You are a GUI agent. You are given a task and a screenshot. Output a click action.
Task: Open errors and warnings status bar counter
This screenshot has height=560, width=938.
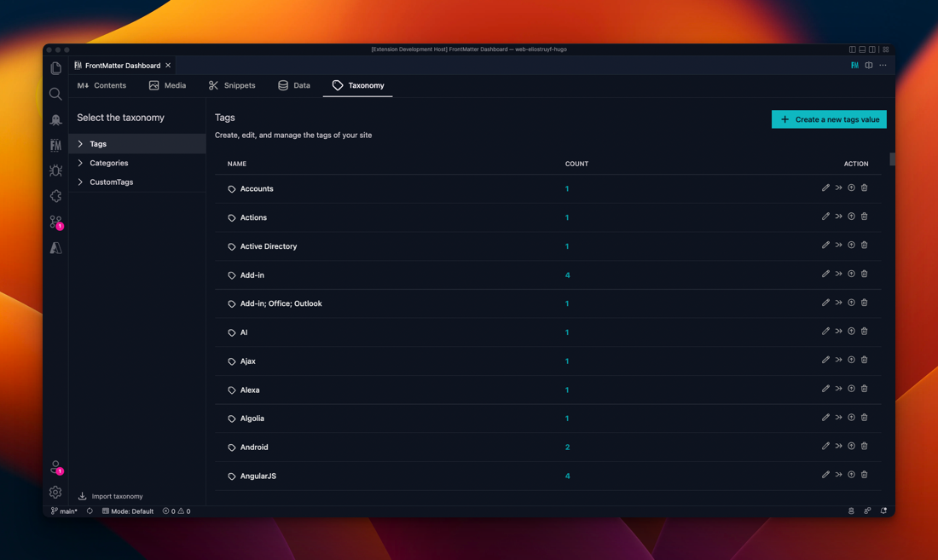click(177, 511)
